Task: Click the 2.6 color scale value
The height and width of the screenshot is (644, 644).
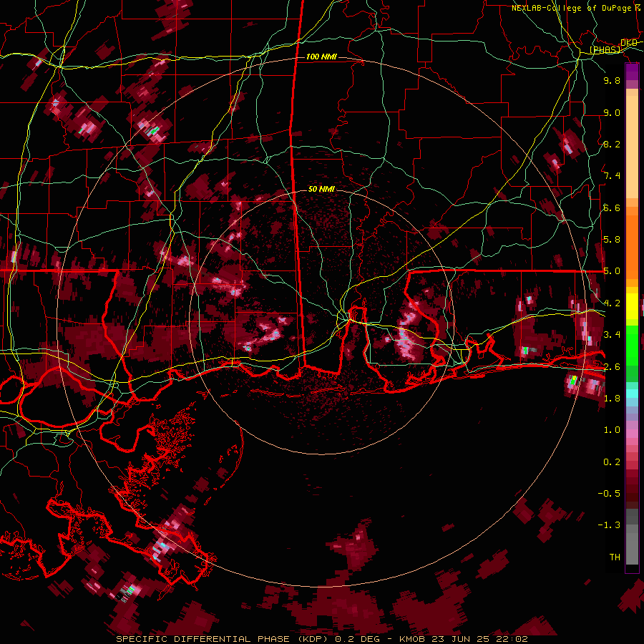Action: (612, 367)
